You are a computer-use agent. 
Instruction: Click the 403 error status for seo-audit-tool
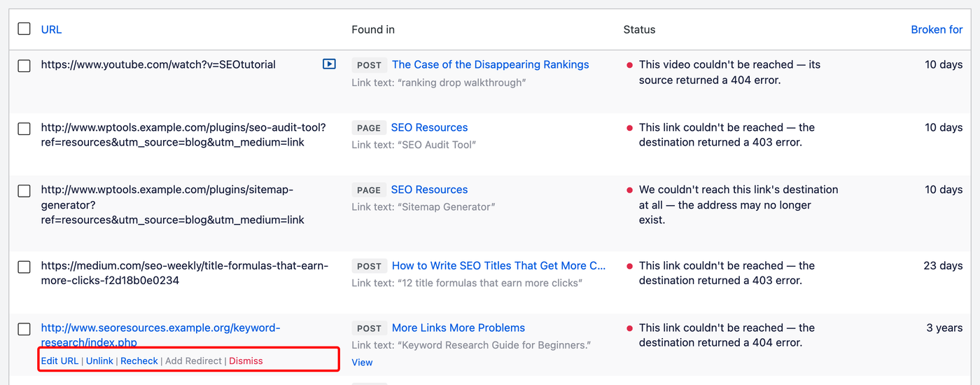click(727, 134)
